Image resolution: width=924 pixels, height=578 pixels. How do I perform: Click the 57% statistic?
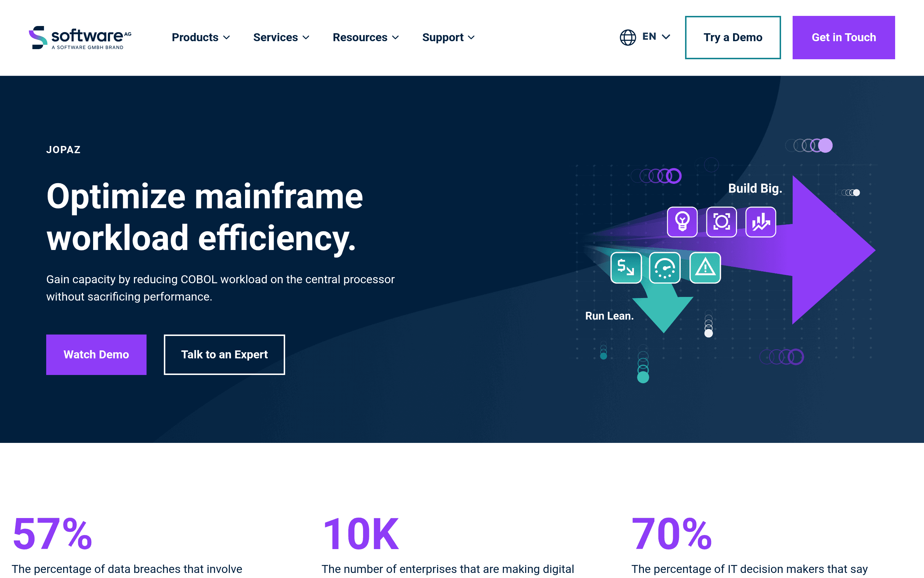click(52, 534)
